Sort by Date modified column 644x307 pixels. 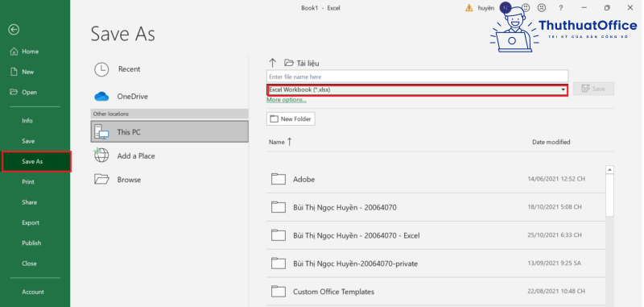(551, 142)
